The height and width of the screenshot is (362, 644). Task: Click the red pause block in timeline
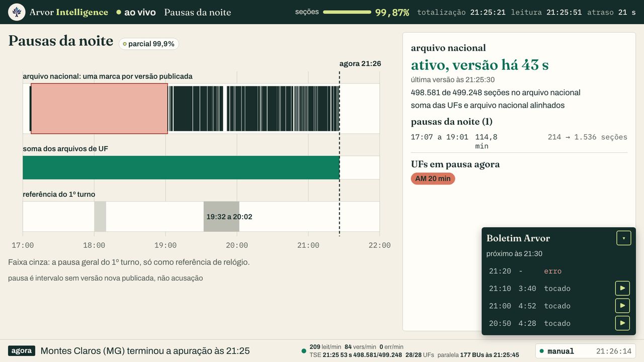click(x=99, y=109)
